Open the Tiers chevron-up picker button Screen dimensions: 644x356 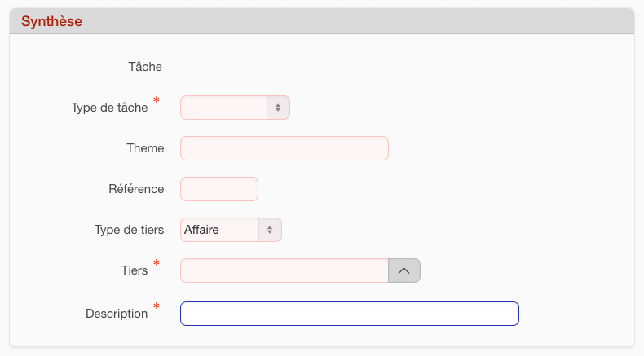[x=404, y=270]
